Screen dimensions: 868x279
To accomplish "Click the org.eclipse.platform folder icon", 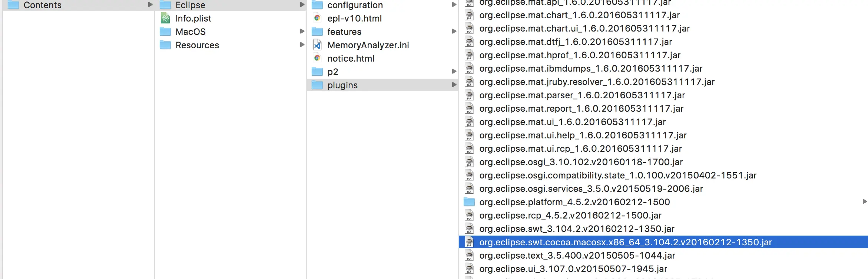I will 469,202.
